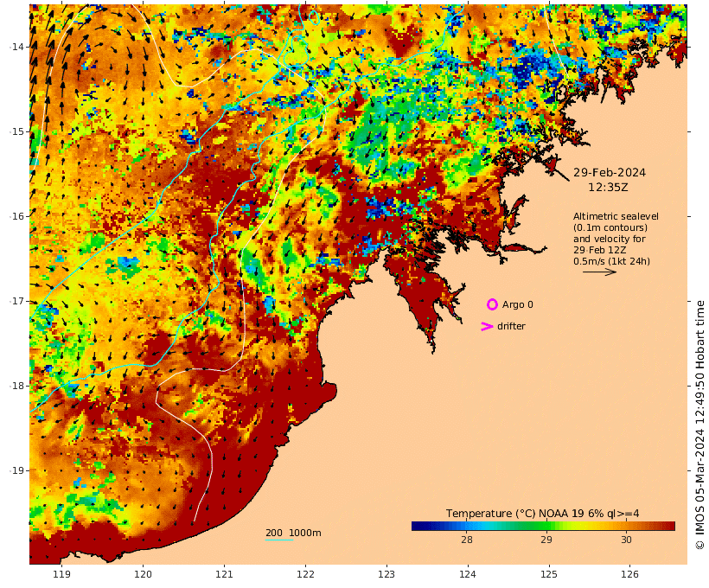Click the 'Altimetric sealevel' caption
Viewport: 709px width, 588px height.
tap(616, 217)
